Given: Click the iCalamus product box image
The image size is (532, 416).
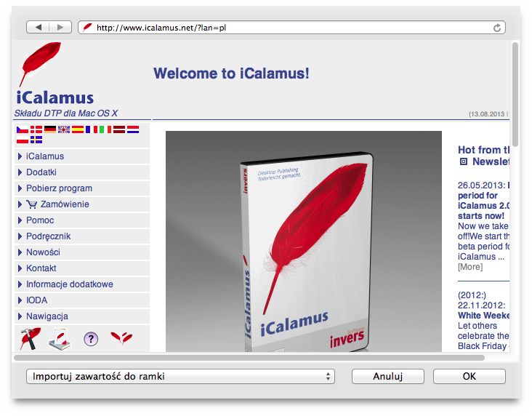Looking at the screenshot, I should pyautogui.click(x=304, y=241).
